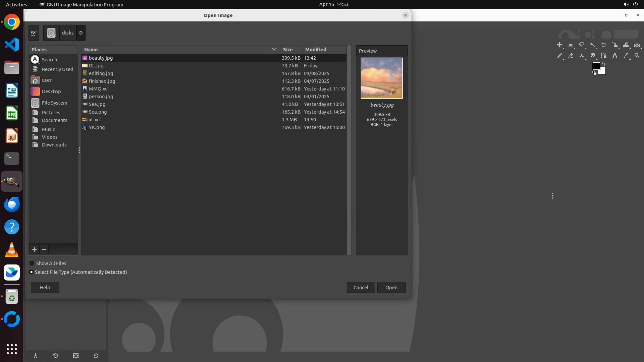Viewport: 644px width, 362px height.
Task: Enable the Show All Files checkbox
Action: 32,263
